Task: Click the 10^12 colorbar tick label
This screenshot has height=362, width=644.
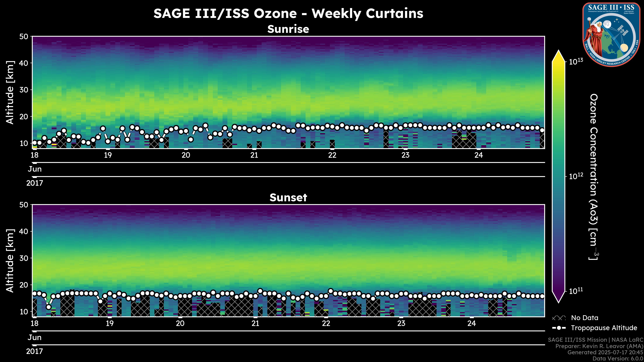Action: pyautogui.click(x=576, y=176)
